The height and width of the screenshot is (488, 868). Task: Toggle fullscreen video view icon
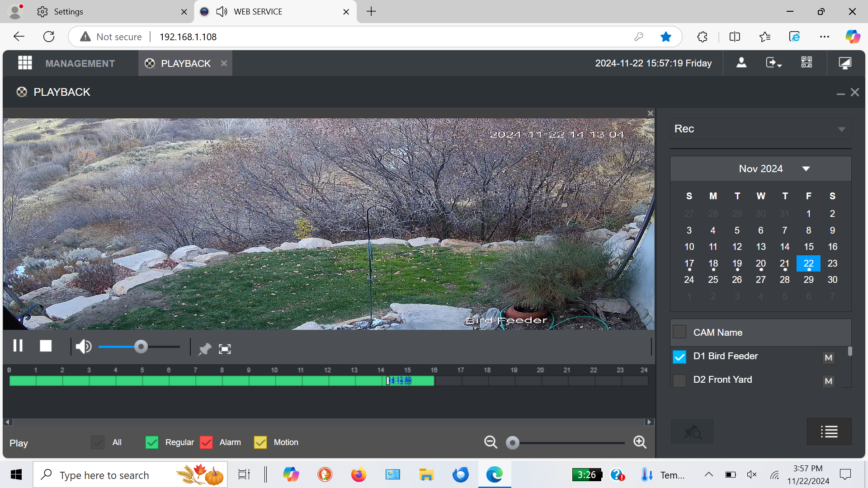point(225,349)
